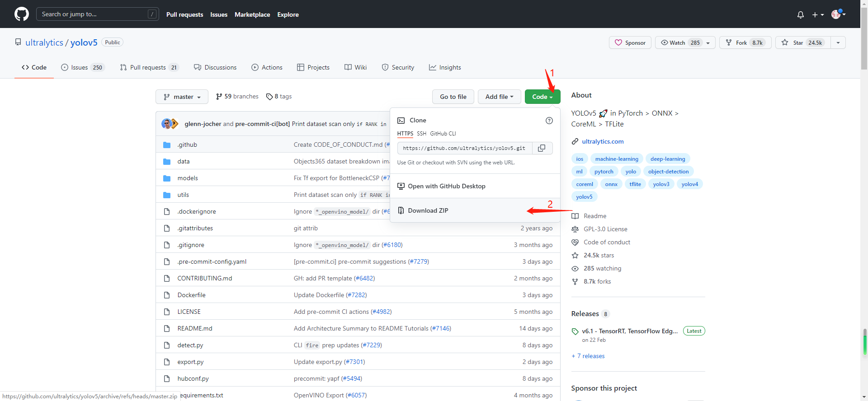The height and width of the screenshot is (401, 868).
Task: Open the notifications bell
Action: 801,14
